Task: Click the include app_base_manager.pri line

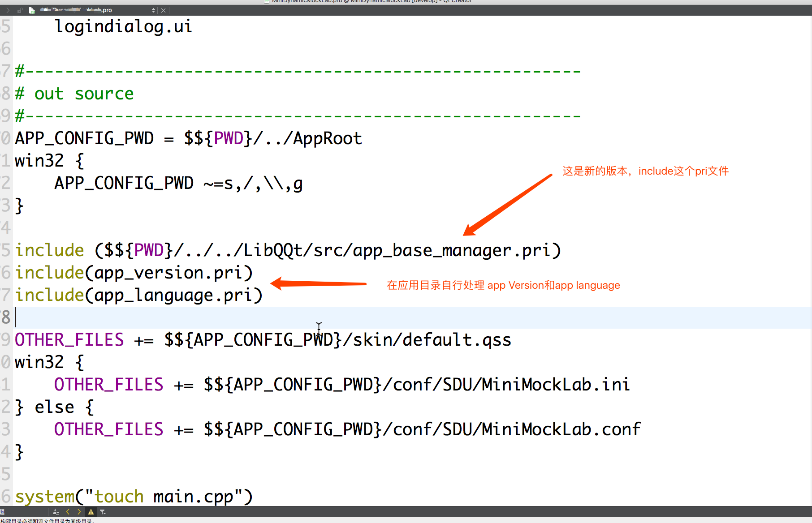Action: point(288,250)
